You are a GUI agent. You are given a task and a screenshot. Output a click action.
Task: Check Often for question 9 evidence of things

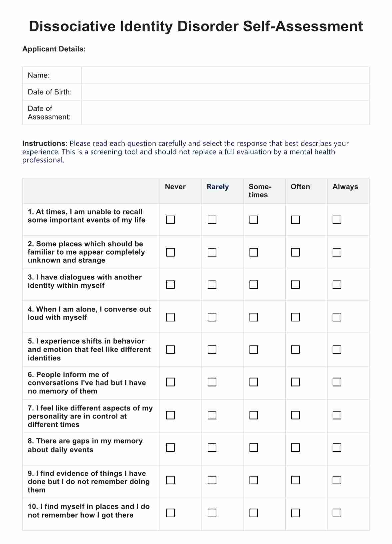tap(295, 480)
